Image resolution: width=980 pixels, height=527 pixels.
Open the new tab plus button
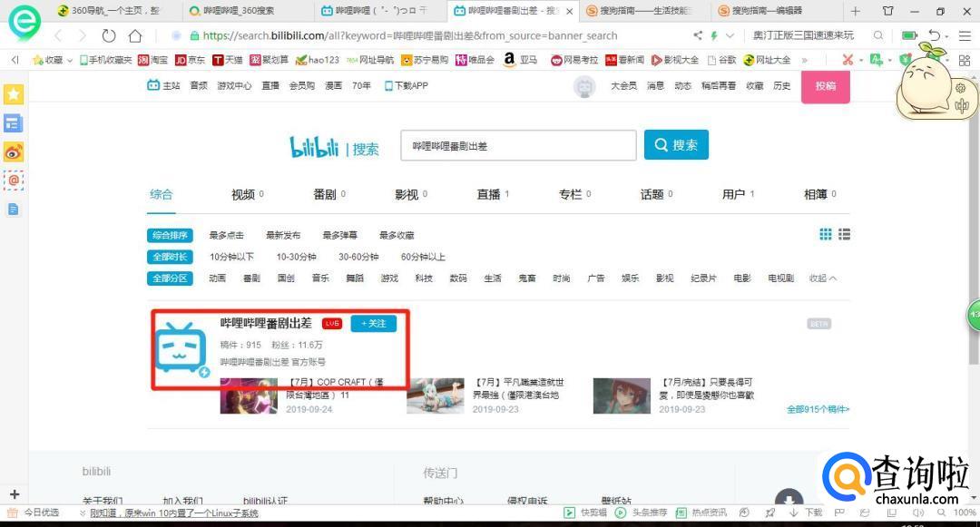click(856, 11)
